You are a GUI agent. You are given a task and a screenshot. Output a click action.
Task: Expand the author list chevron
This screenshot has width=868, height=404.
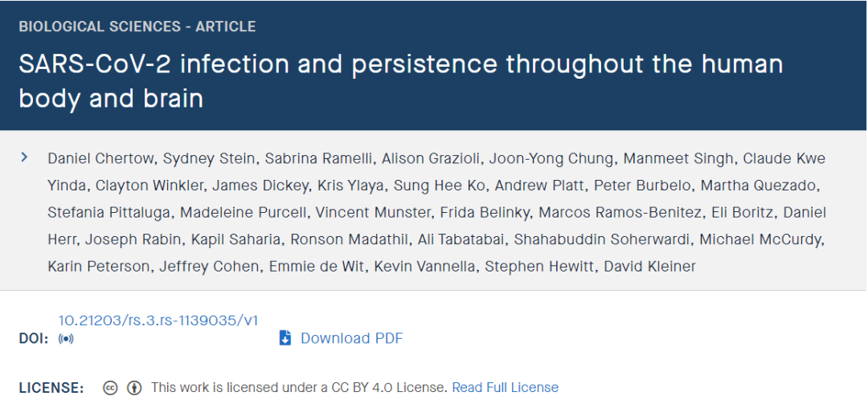(24, 158)
